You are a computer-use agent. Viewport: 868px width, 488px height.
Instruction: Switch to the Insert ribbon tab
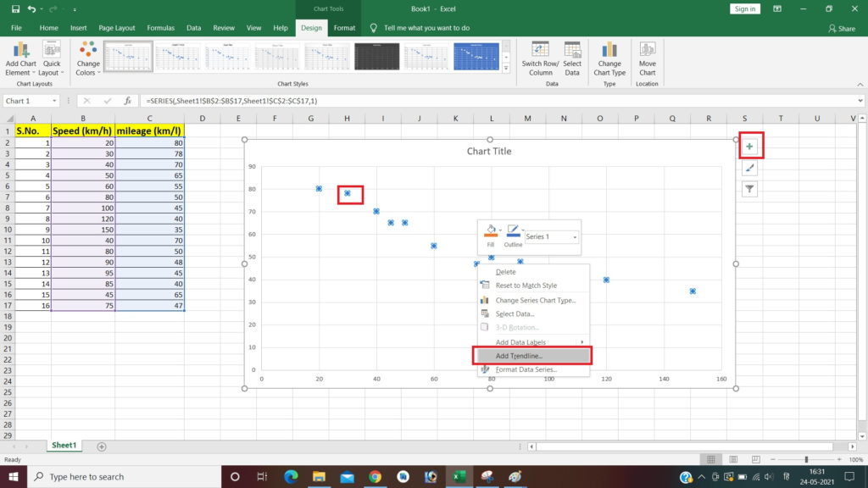click(x=78, y=28)
